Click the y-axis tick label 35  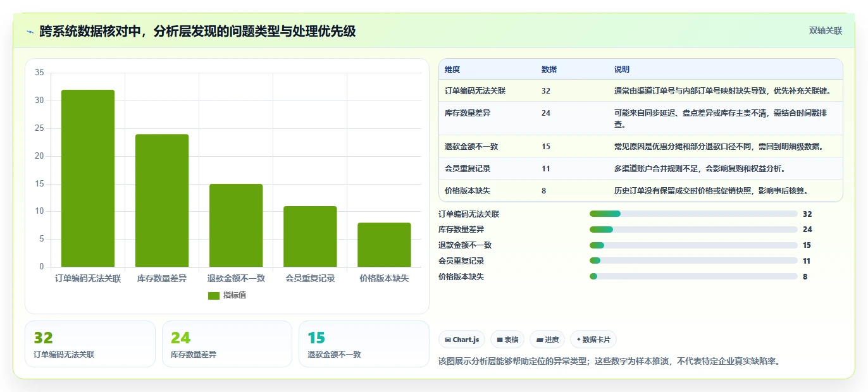(x=39, y=73)
